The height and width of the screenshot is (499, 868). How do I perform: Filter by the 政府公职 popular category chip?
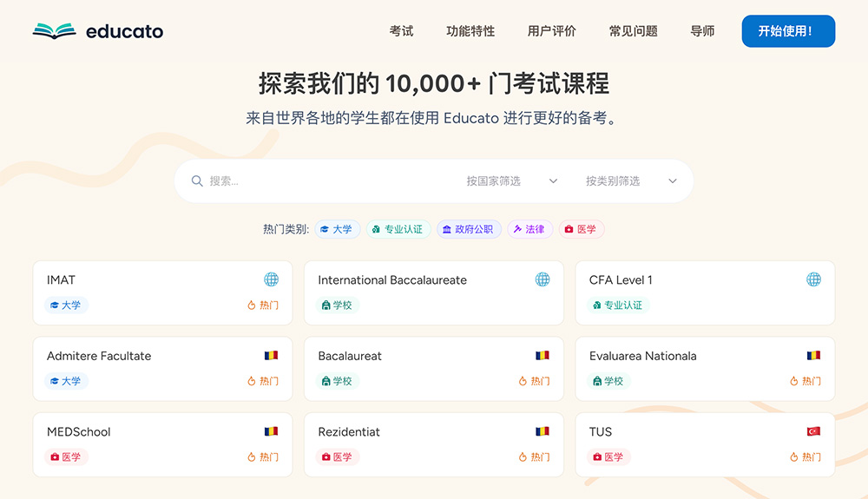click(469, 229)
